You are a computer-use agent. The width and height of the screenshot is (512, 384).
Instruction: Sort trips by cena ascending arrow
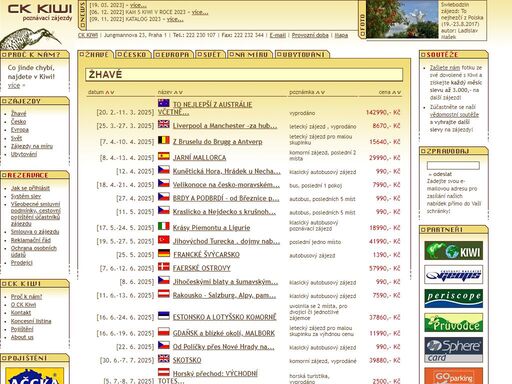point(394,92)
